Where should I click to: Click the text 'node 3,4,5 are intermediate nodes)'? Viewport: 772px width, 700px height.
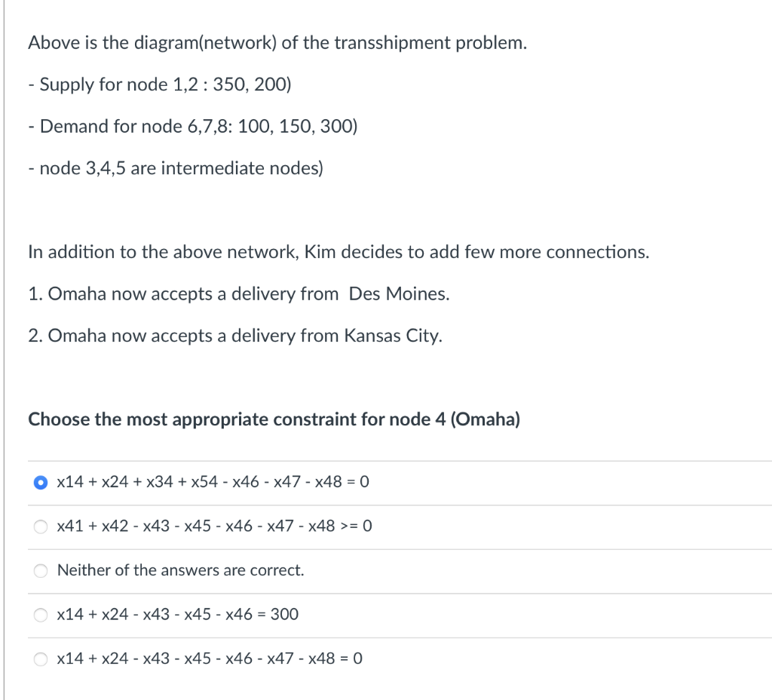[176, 168]
